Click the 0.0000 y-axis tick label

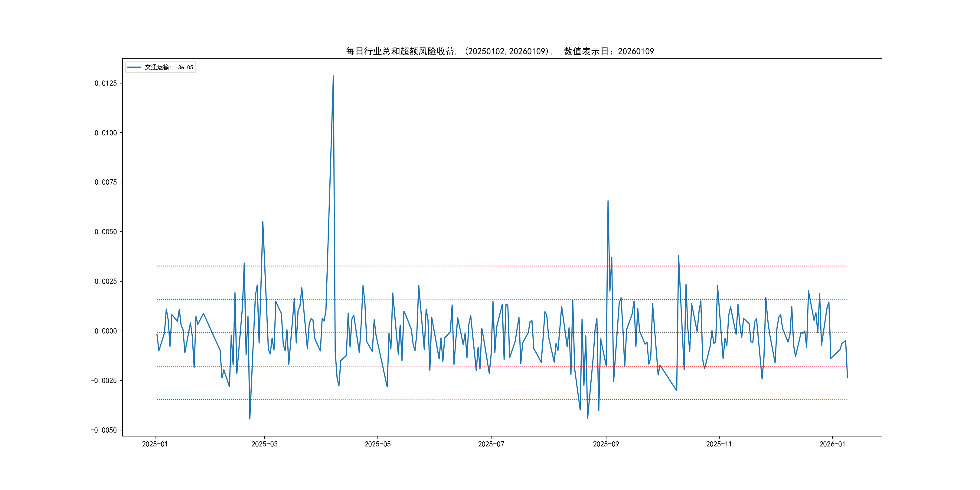[106, 331]
